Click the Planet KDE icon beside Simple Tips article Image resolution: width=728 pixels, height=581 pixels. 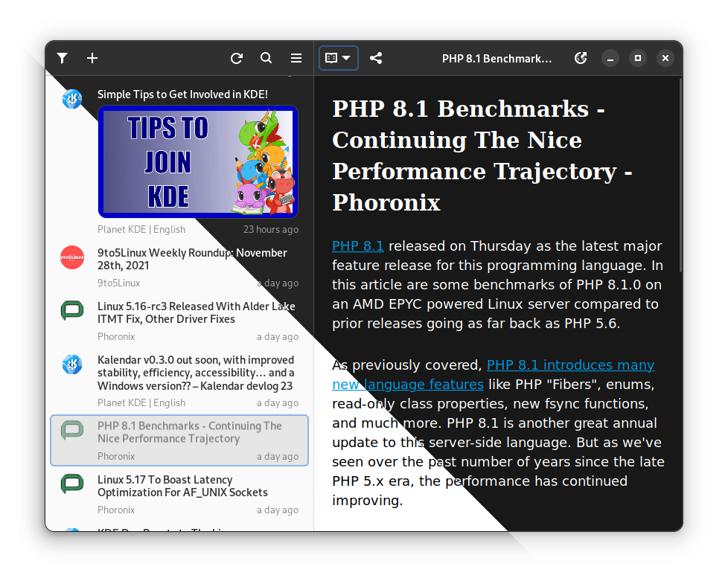pos(72,98)
